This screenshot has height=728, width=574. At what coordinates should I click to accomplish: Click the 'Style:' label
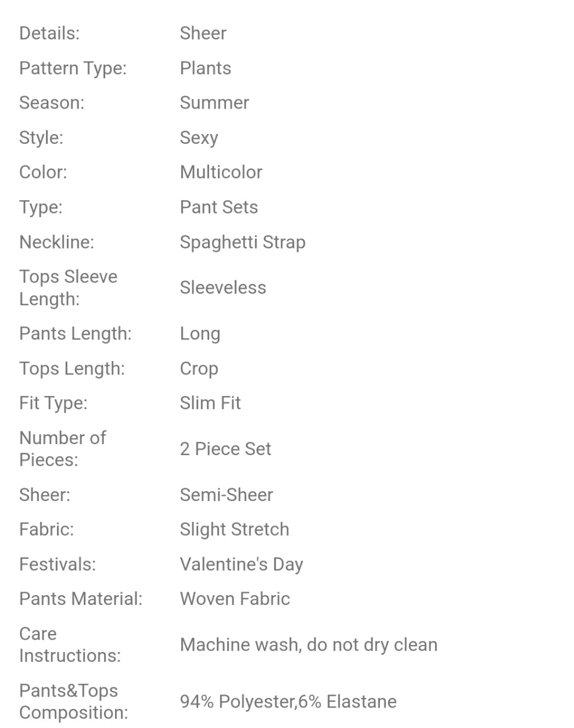click(x=41, y=138)
